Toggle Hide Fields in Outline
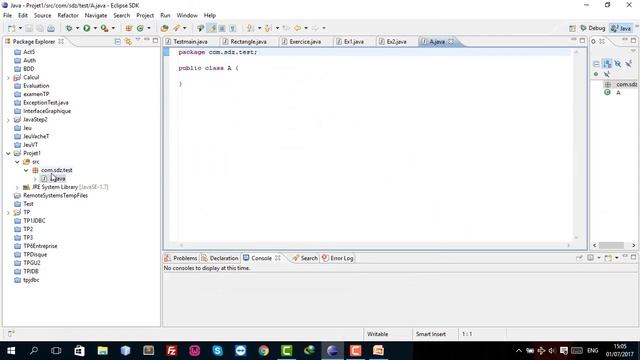Viewport: 640px width, 360px height. pos(618,64)
